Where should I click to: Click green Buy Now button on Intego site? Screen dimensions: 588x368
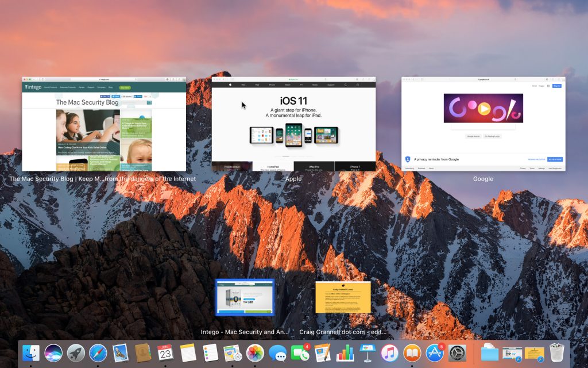point(125,87)
